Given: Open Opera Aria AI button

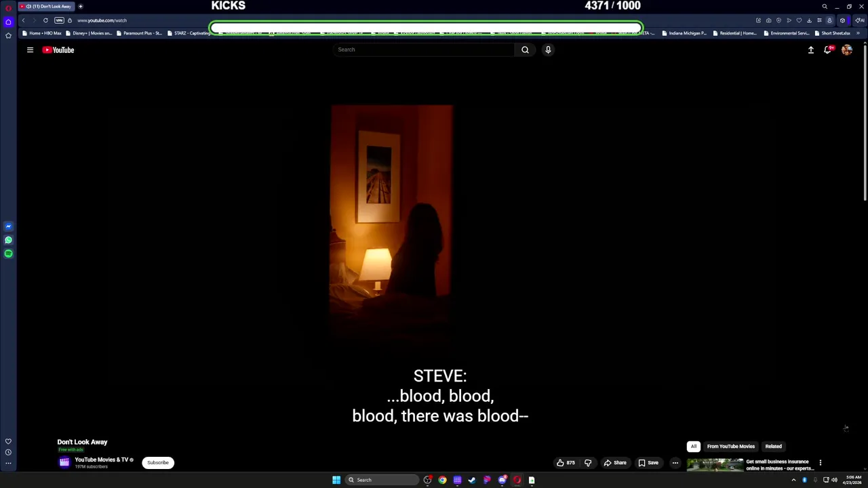Looking at the screenshot, I should coord(860,20).
